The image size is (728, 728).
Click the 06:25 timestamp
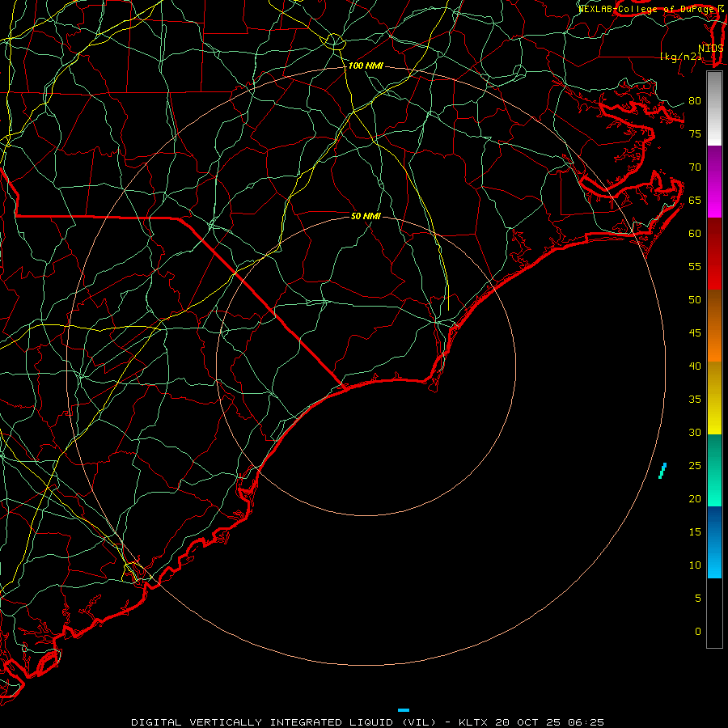(585, 722)
